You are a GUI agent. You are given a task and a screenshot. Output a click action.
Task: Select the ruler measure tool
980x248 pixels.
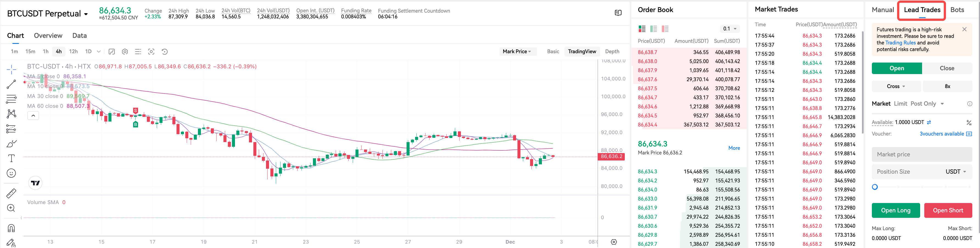[x=12, y=193]
